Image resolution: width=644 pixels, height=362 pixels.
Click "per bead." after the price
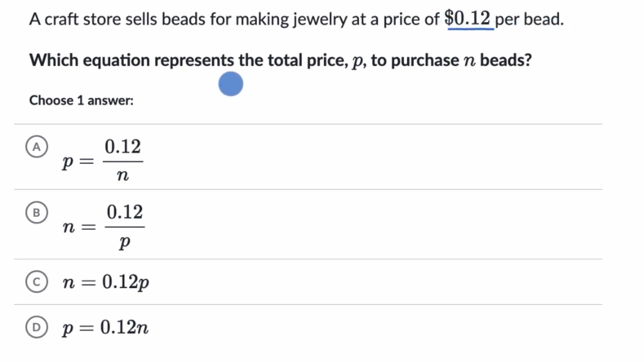coord(529,20)
